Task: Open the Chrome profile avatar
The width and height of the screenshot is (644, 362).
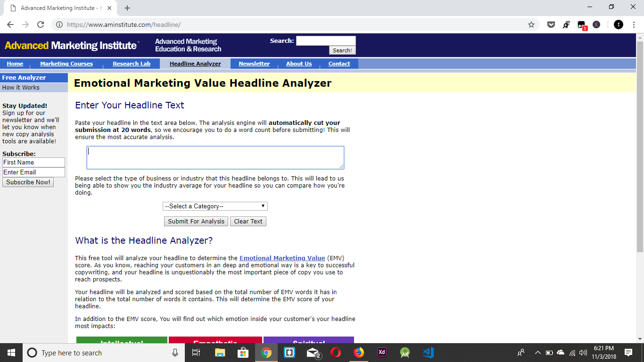Action: (619, 25)
